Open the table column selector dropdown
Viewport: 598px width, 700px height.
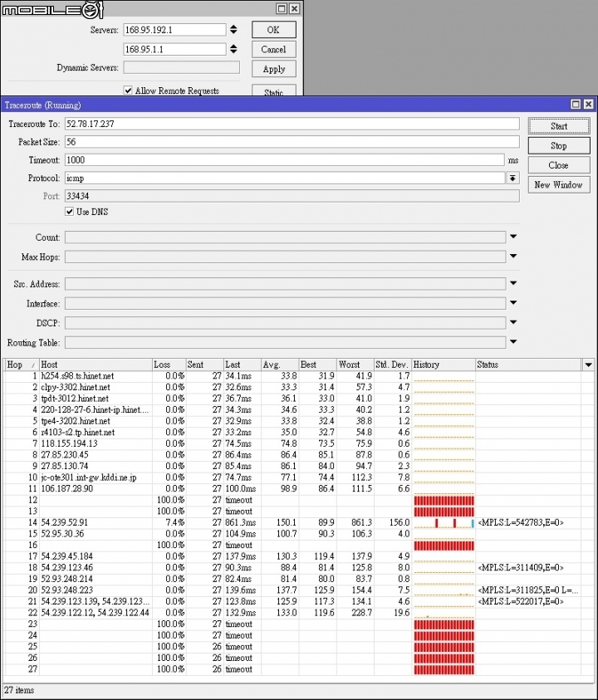click(x=588, y=365)
